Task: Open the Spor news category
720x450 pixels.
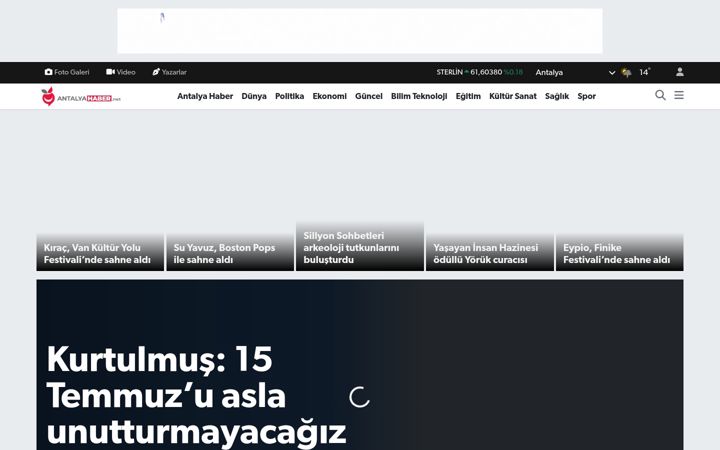Action: [586, 96]
